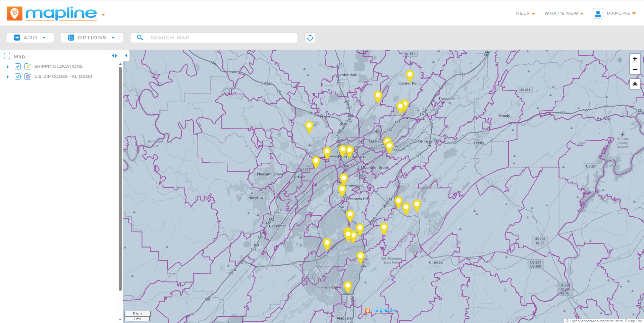Click the locate-me crosshair icon
Viewport: 644px width, 323px height.
pyautogui.click(x=635, y=84)
